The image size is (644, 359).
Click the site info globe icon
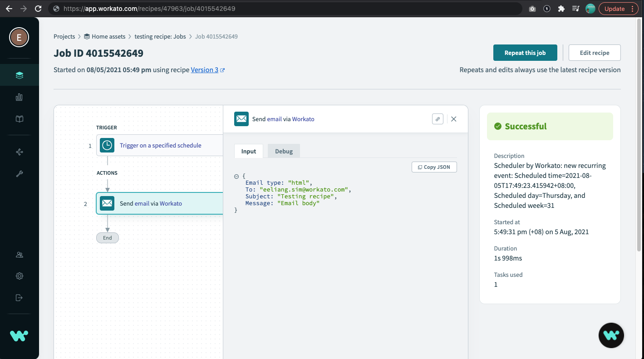pos(56,9)
